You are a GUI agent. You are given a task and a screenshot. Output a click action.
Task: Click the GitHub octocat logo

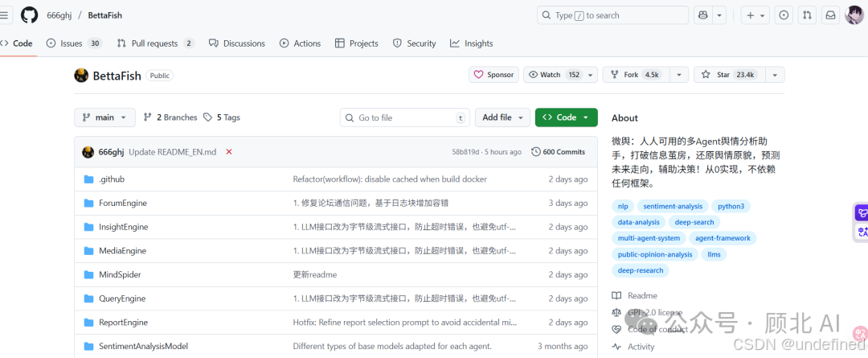tap(30, 15)
